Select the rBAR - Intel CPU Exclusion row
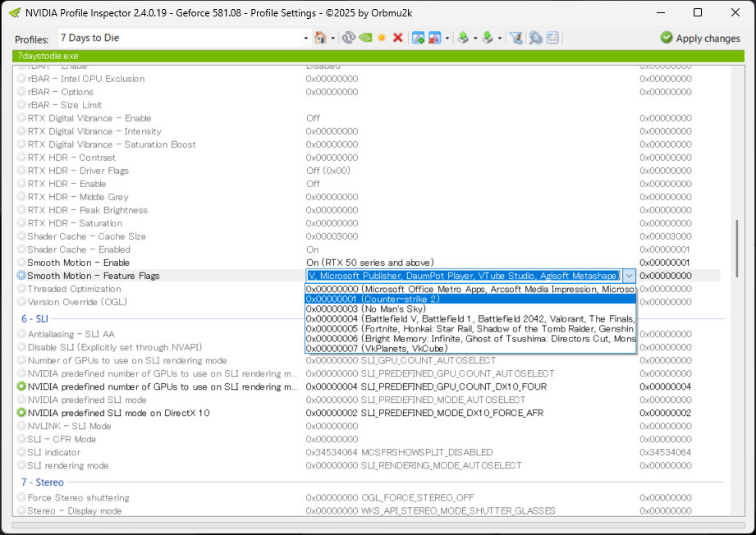This screenshot has width=756, height=535. click(368, 79)
